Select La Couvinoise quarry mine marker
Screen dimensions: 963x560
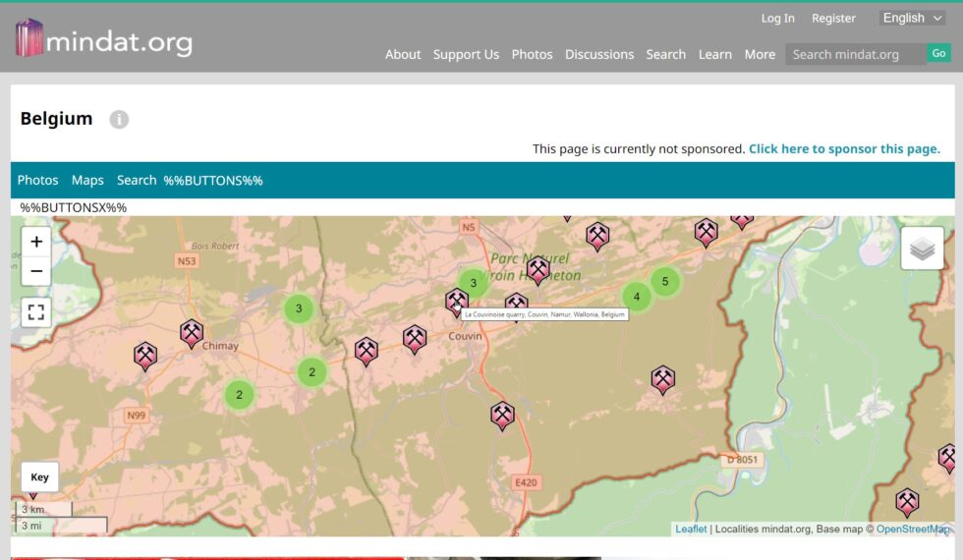[x=456, y=301]
